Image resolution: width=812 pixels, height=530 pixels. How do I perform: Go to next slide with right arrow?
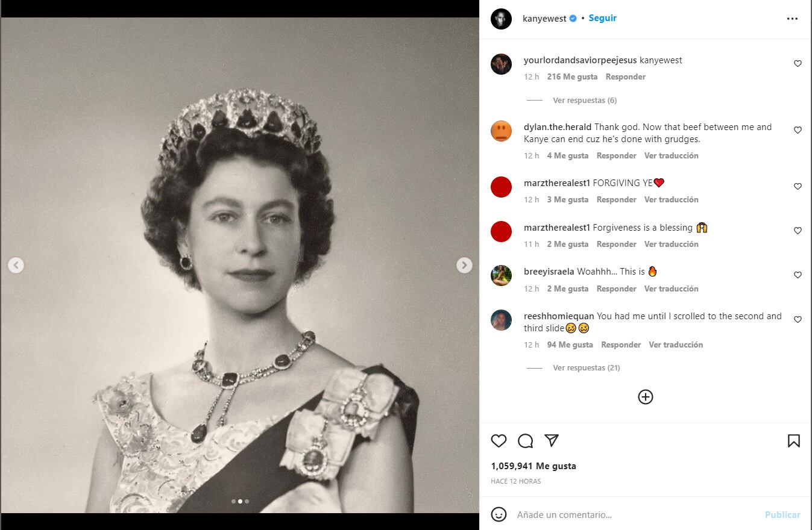(464, 265)
